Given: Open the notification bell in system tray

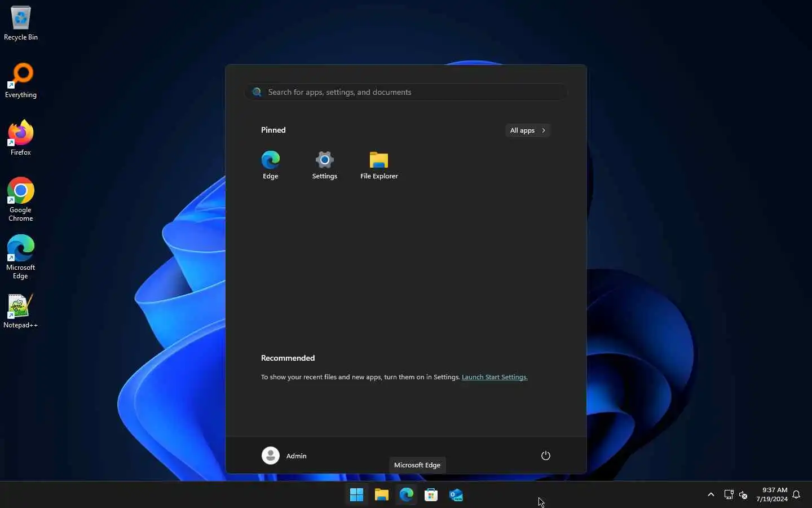Looking at the screenshot, I should pos(797,495).
